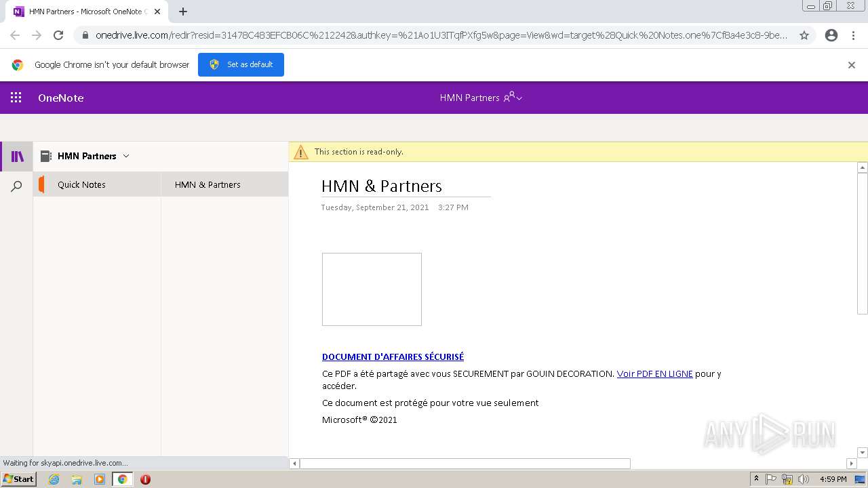868x488 pixels.
Task: Click 'Ce document est protégé' line
Action: tap(430, 403)
